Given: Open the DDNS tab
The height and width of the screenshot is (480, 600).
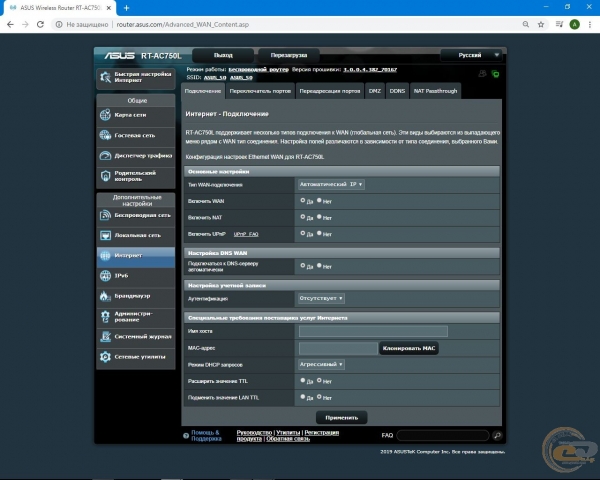Looking at the screenshot, I should pos(398,91).
